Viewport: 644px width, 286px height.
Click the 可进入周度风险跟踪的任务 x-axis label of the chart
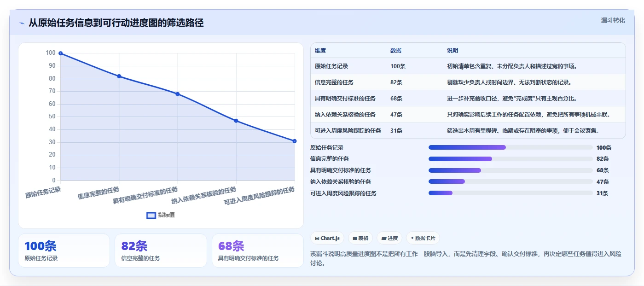(260, 196)
